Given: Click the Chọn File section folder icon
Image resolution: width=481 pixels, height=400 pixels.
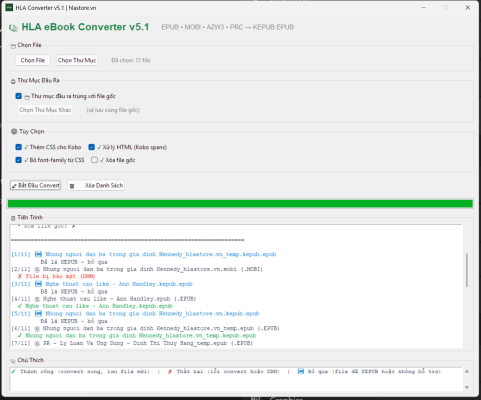Looking at the screenshot, I should (13, 46).
